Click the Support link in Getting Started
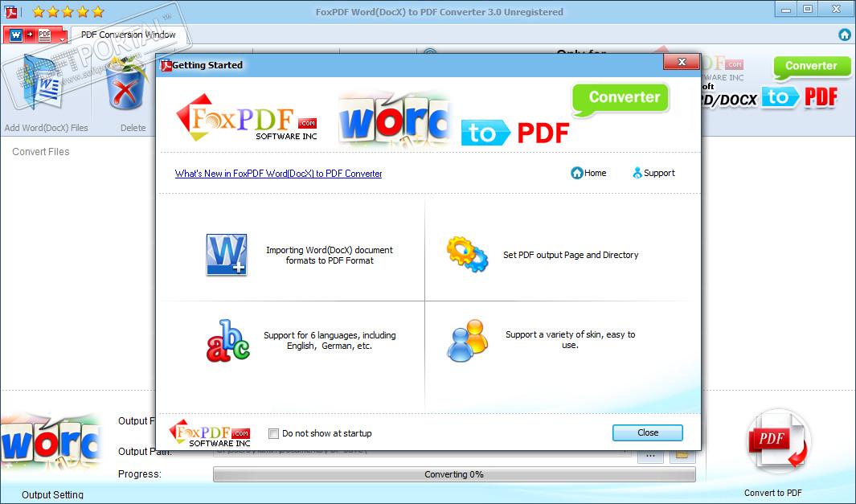 [653, 173]
